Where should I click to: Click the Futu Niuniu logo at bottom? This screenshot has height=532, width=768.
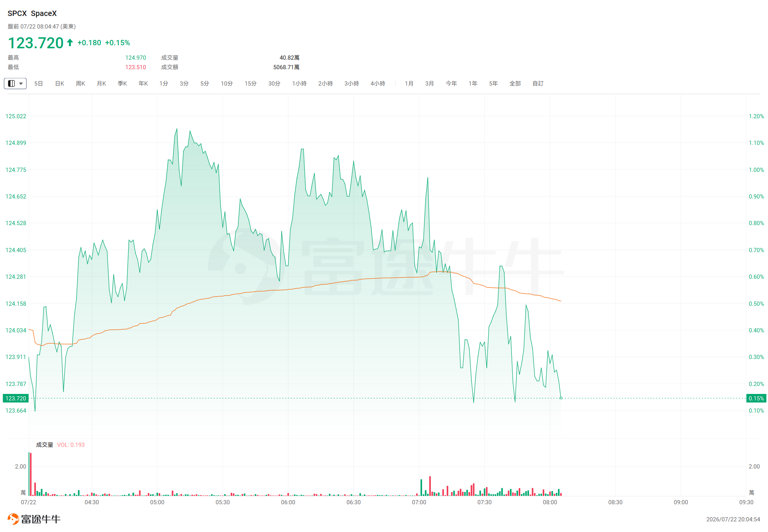34,519
